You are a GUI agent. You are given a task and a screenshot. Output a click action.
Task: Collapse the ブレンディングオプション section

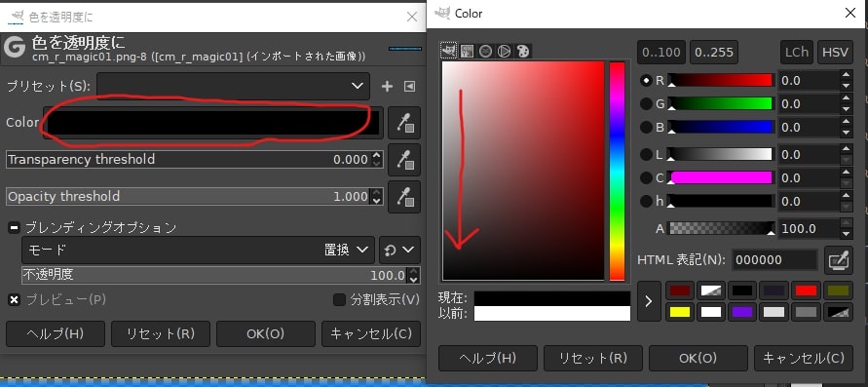tap(14, 227)
